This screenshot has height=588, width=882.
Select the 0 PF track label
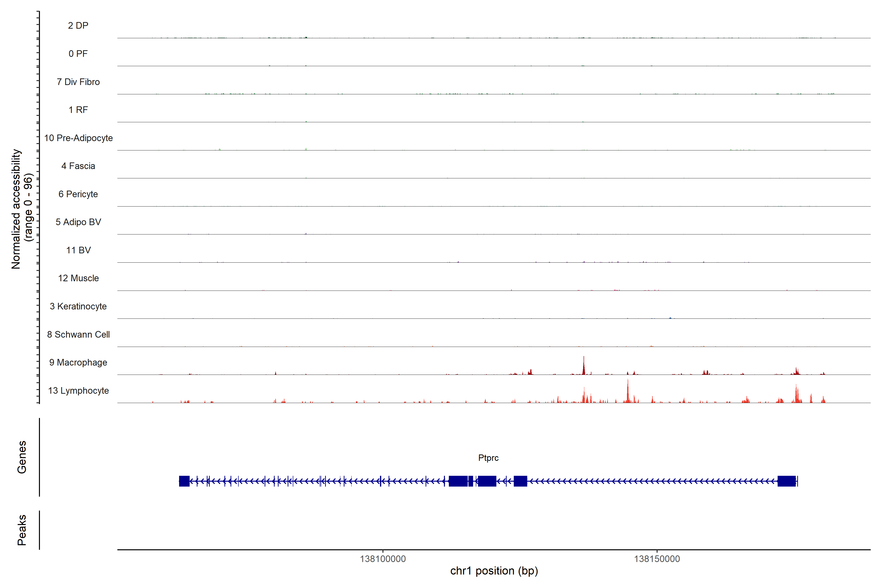click(78, 54)
